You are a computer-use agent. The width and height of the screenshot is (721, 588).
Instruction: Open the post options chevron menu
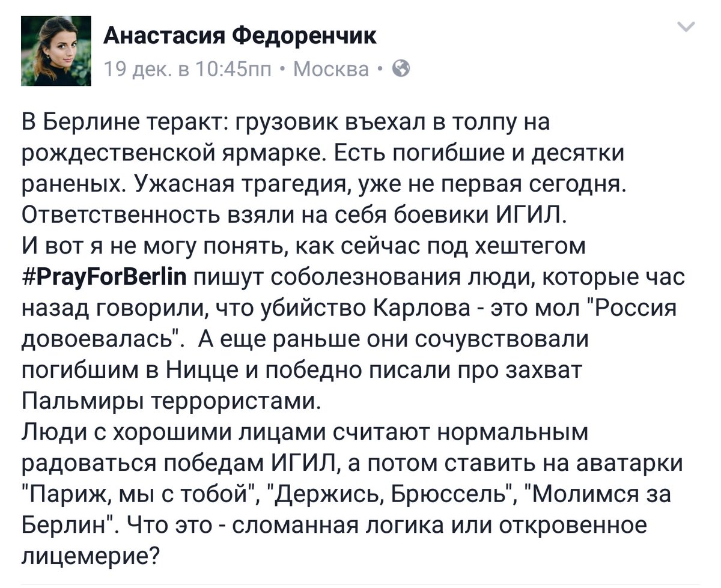coord(685,27)
